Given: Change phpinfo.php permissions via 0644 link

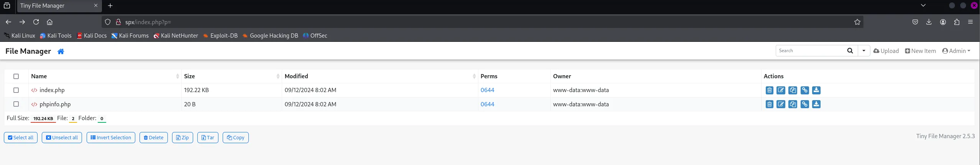Looking at the screenshot, I should coord(487,104).
